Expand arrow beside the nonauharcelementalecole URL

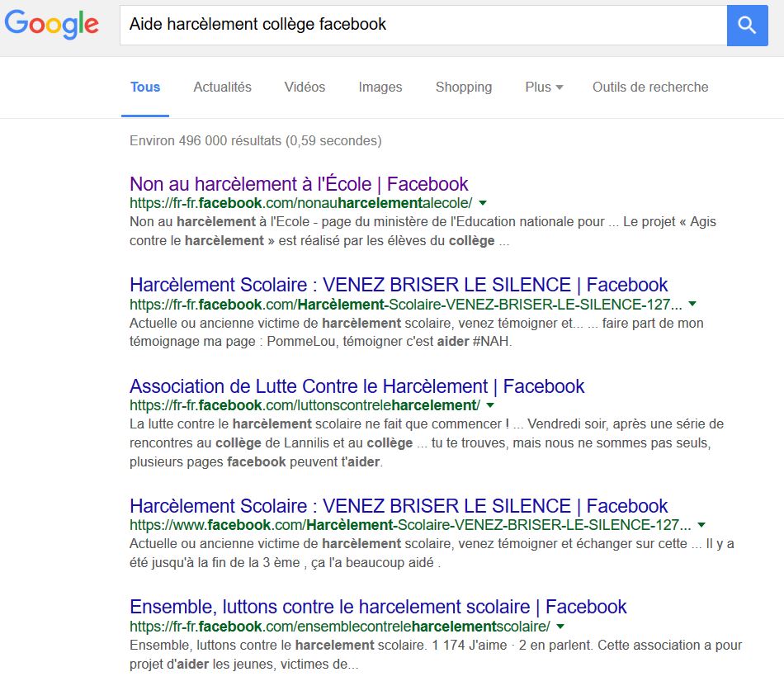[483, 203]
